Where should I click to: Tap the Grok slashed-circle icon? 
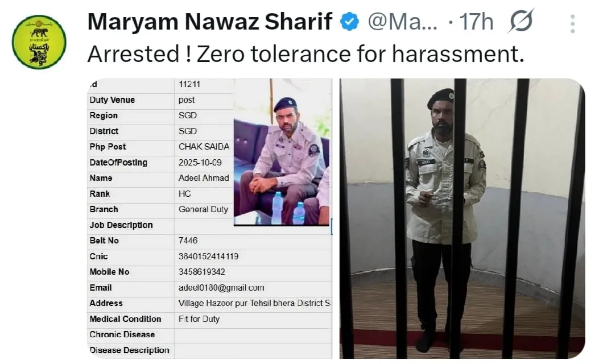[x=519, y=23]
